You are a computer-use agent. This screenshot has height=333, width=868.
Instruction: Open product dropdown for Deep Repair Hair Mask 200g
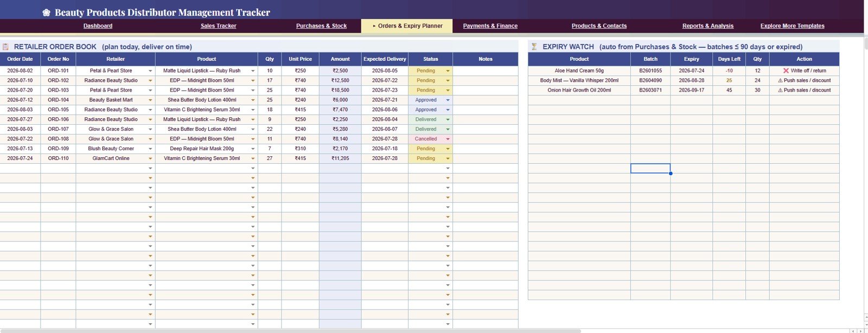click(x=253, y=149)
